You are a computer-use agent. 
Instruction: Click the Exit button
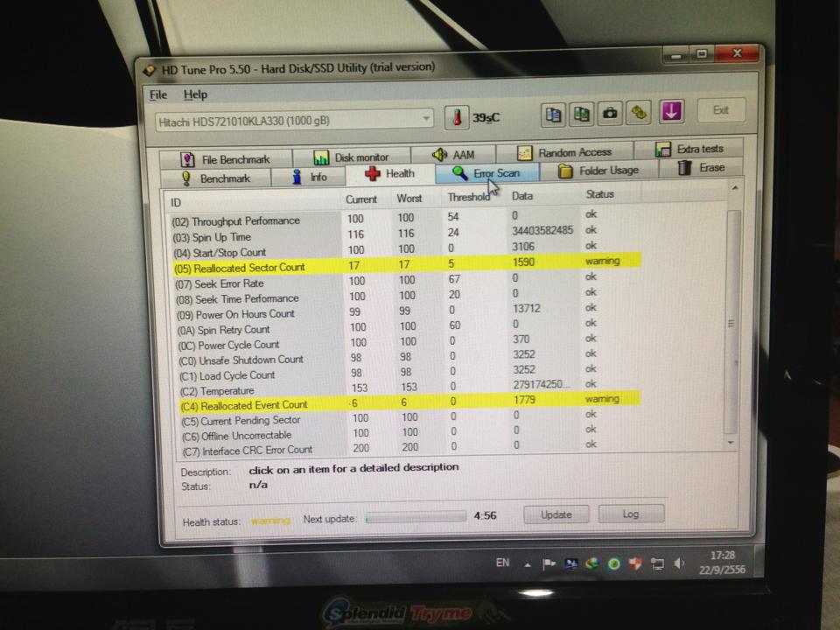(721, 110)
